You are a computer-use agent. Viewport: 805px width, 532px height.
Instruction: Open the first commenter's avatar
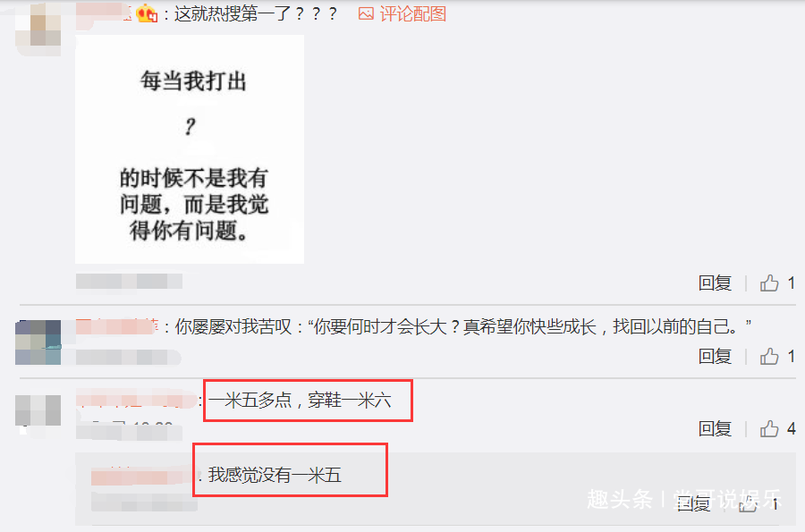point(38,29)
